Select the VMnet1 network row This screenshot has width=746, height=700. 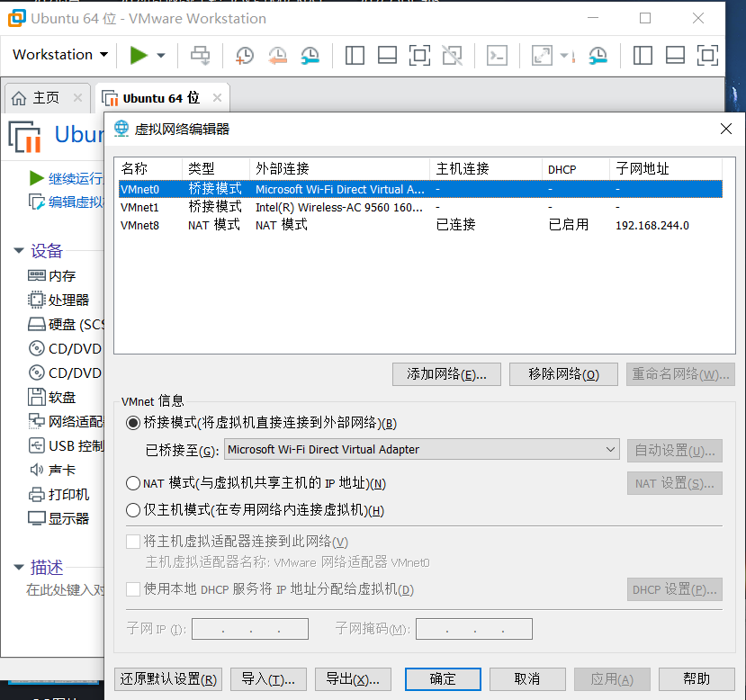(420, 207)
